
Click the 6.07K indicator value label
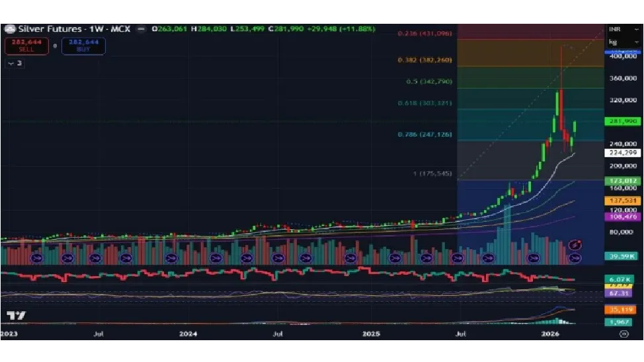[x=620, y=279]
